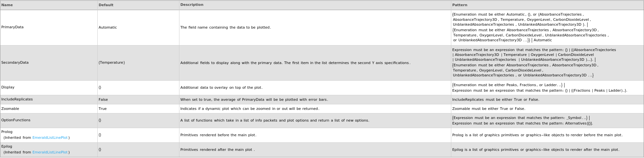The image size is (644, 158).
Task: Select the OptionFunctions option name
Action: coord(16,120)
